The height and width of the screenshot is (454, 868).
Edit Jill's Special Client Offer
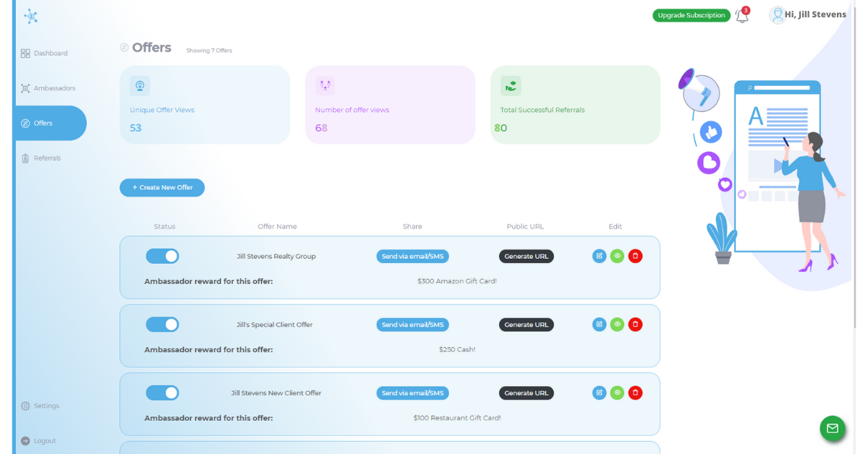coord(599,325)
